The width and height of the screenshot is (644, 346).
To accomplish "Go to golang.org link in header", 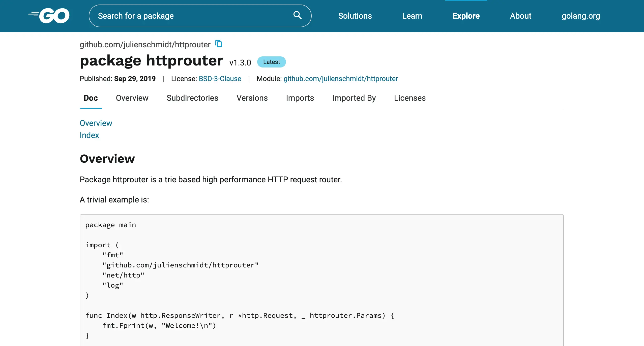I will point(580,16).
